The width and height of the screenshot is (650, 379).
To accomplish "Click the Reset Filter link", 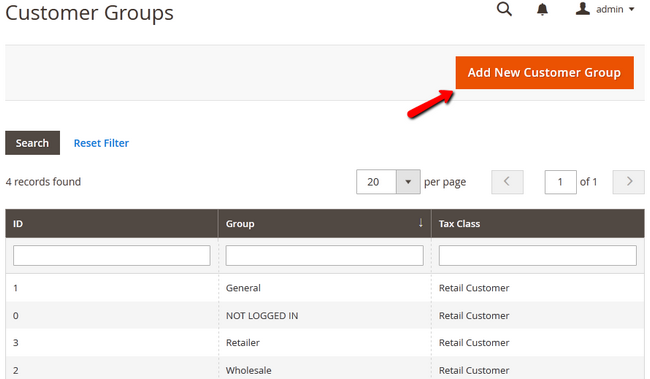I will pyautogui.click(x=101, y=143).
